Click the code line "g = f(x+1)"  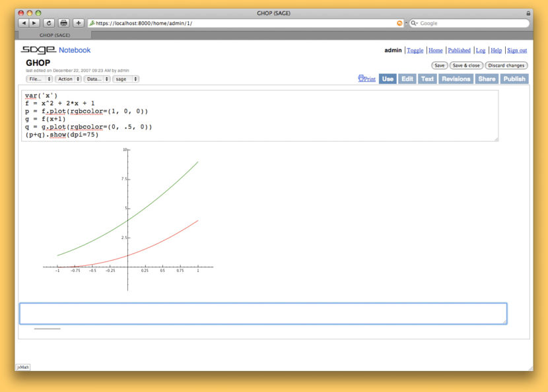pyautogui.click(x=45, y=119)
